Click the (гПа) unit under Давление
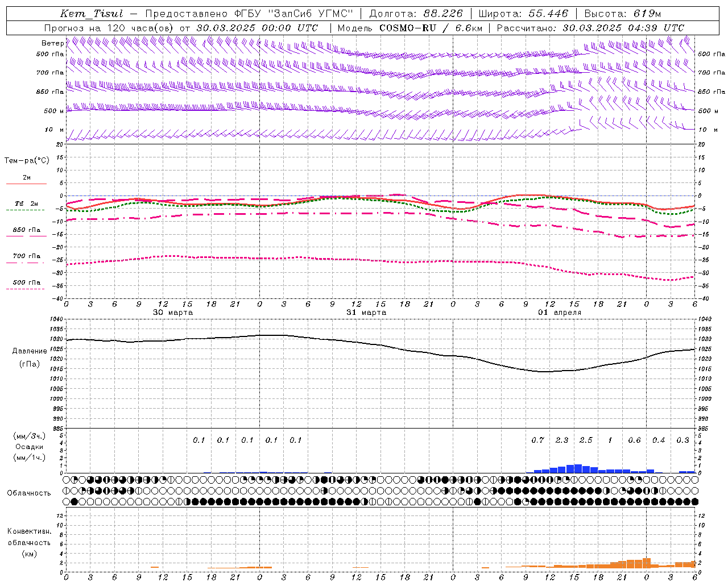The image size is (728, 582). (x=30, y=364)
